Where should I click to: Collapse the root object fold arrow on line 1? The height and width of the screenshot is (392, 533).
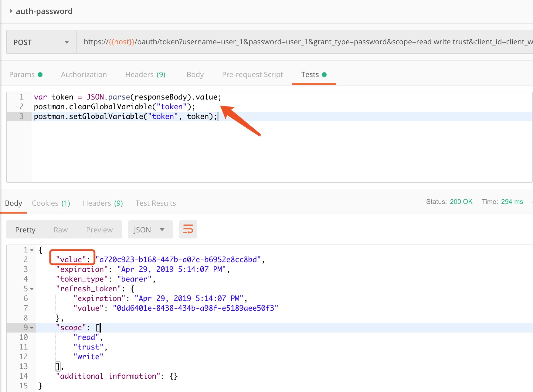click(x=32, y=250)
